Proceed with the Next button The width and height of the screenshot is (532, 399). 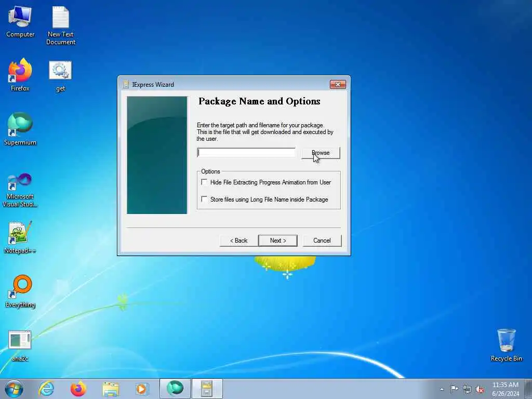pos(278,241)
